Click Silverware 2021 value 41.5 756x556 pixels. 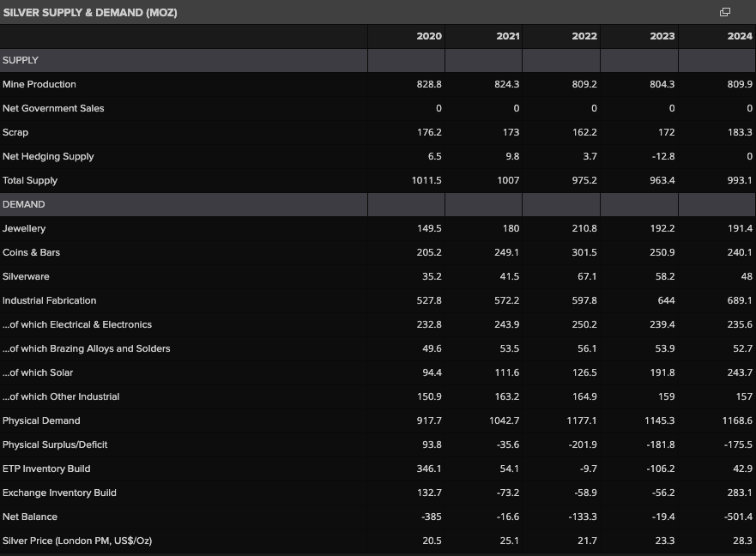pyautogui.click(x=509, y=277)
